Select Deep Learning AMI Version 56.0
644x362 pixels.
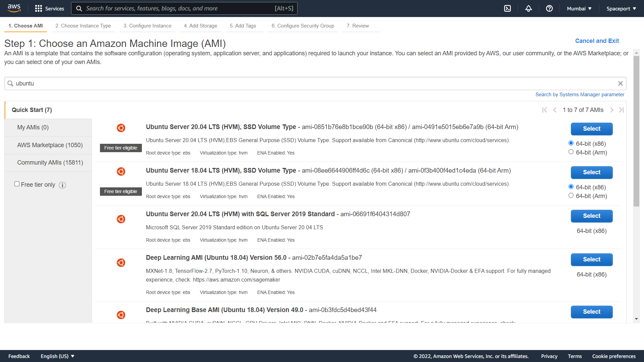[592, 259]
